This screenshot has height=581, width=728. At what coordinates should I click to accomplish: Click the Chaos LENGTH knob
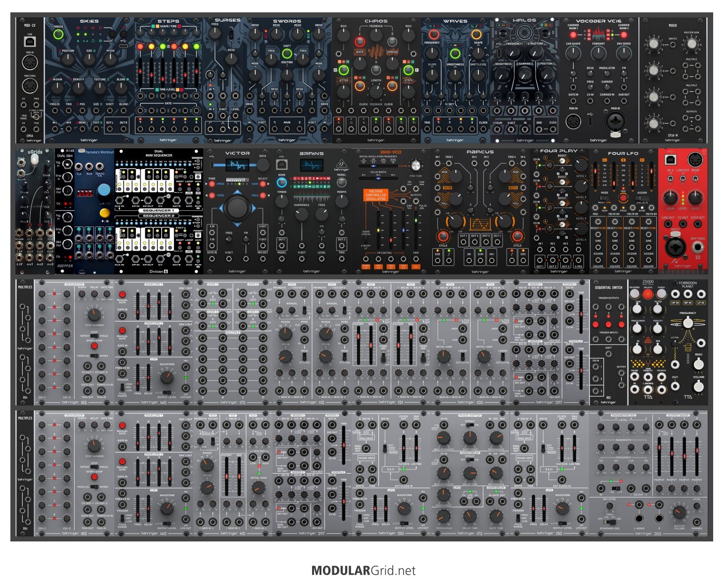pyautogui.click(x=376, y=91)
